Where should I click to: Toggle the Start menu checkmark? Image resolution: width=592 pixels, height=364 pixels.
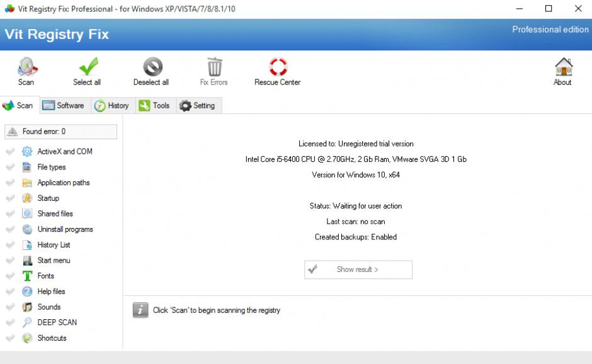[10, 261]
